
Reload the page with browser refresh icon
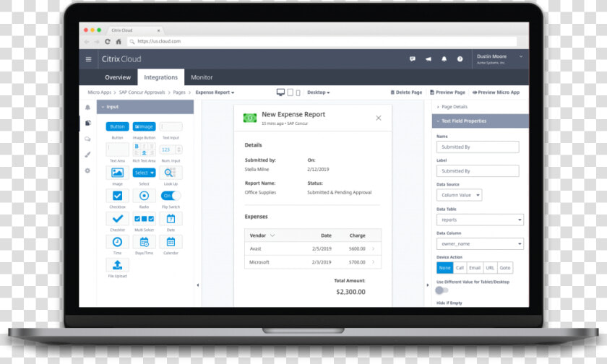(x=108, y=41)
